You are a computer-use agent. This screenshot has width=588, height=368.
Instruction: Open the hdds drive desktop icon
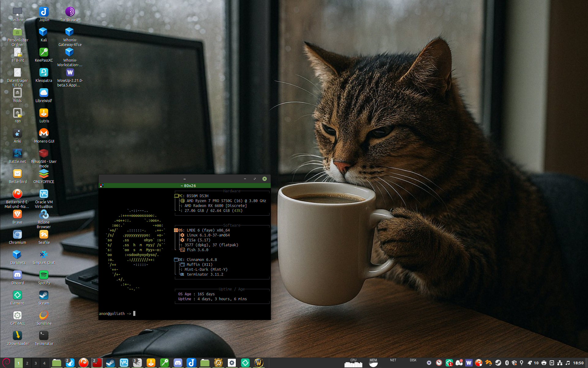point(17,95)
